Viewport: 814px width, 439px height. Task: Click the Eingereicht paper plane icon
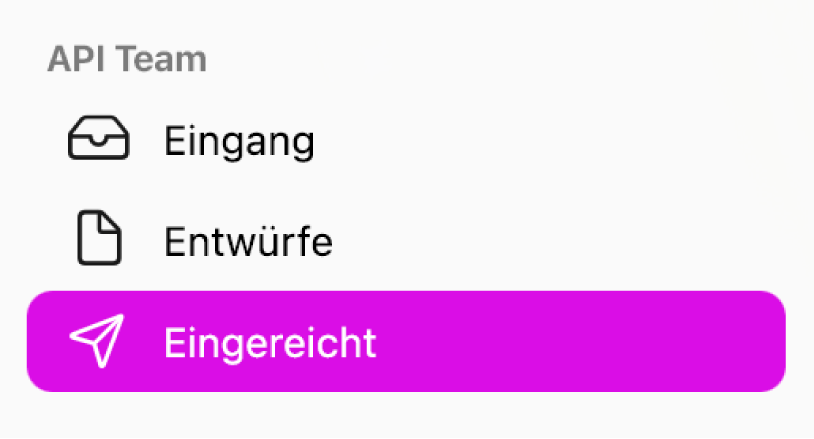coord(97,342)
